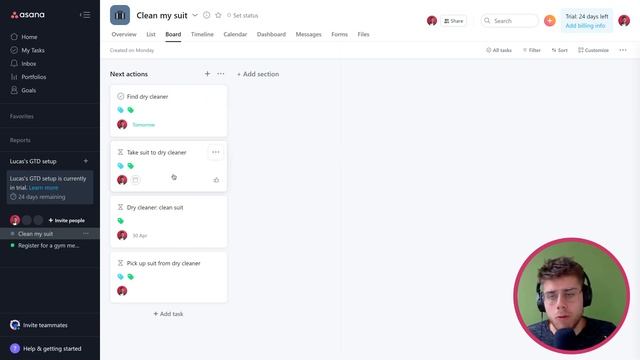The height and width of the screenshot is (360, 640).
Task: Switch to the List tab
Action: (151, 34)
